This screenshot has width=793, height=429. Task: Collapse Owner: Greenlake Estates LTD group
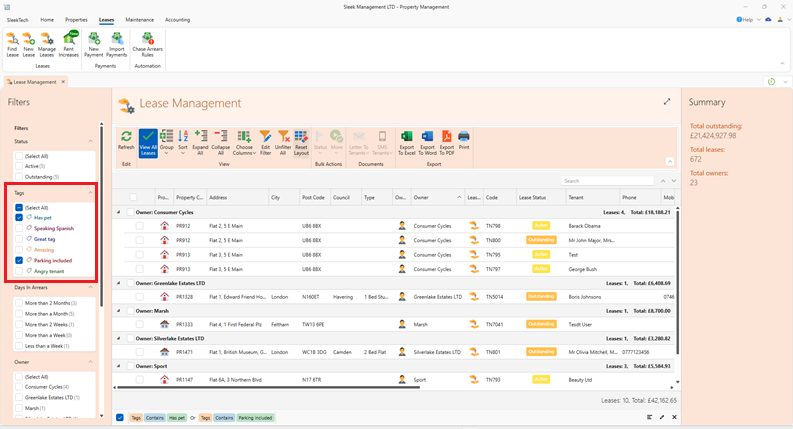click(118, 283)
